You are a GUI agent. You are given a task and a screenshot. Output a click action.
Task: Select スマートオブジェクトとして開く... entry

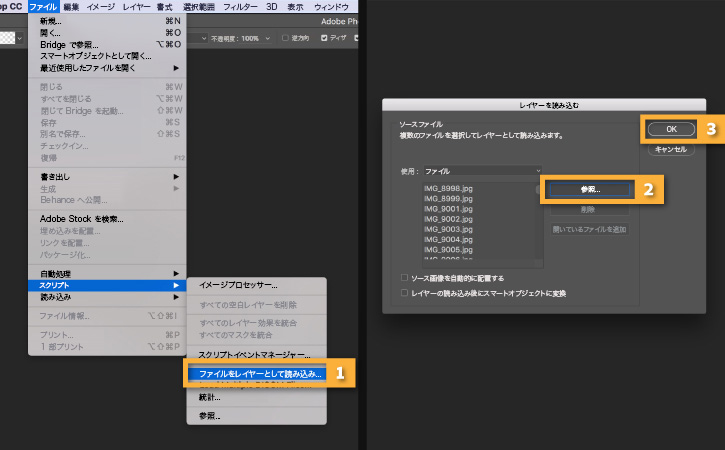pos(107,56)
